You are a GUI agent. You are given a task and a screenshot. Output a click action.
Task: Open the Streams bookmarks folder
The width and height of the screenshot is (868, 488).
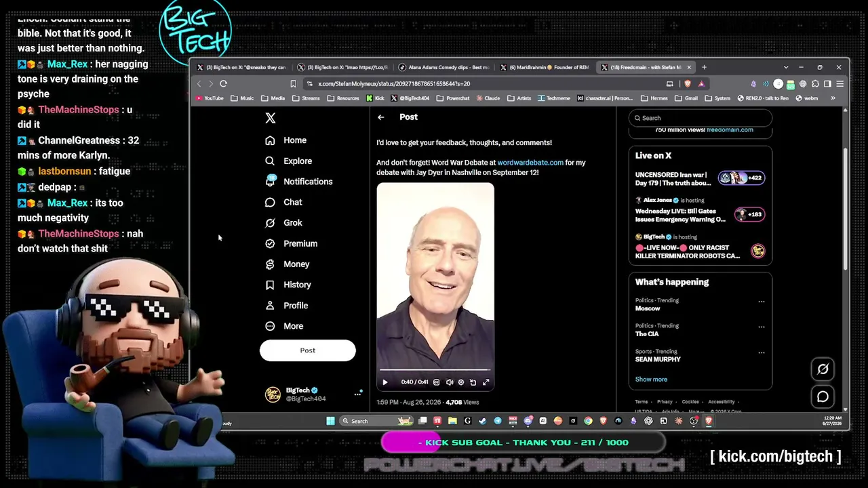coord(306,98)
